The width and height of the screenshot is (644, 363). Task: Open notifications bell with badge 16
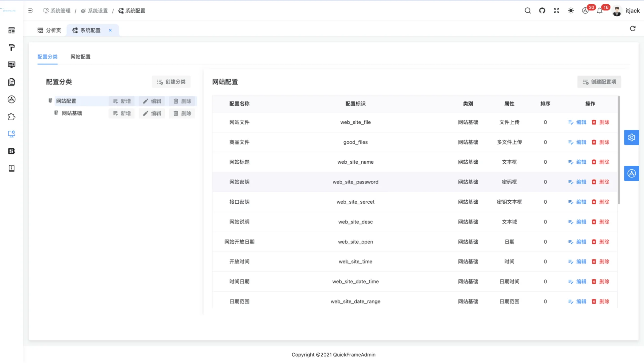(600, 11)
